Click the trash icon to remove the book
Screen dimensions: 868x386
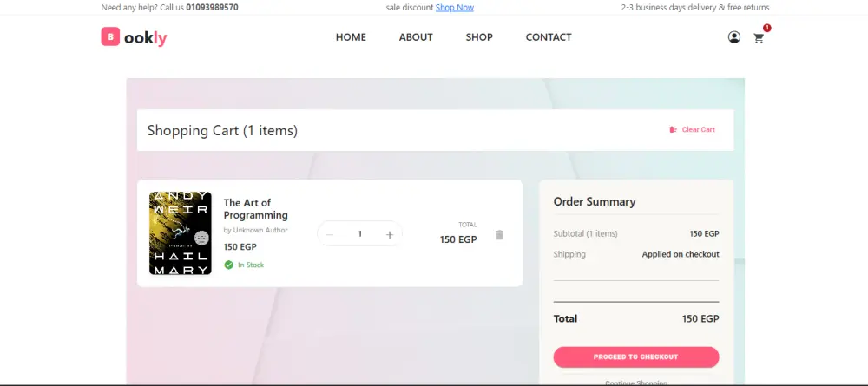[x=499, y=234]
